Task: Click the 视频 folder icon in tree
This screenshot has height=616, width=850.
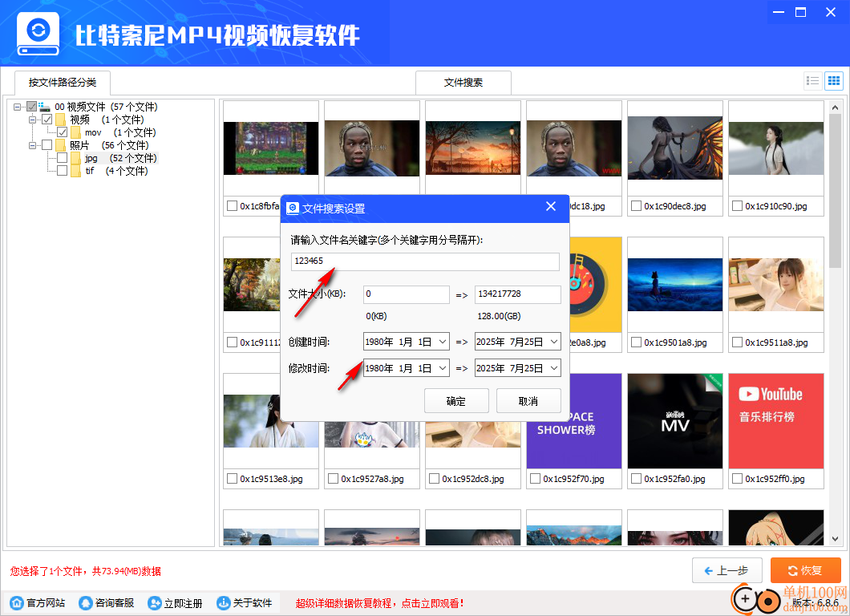Action: coord(61,120)
